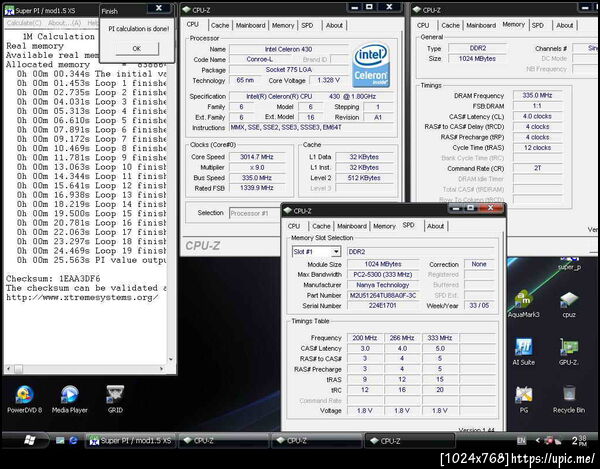Select SPD tab in right CPU-Z Memory window
The image size is (600, 469).
click(x=537, y=25)
